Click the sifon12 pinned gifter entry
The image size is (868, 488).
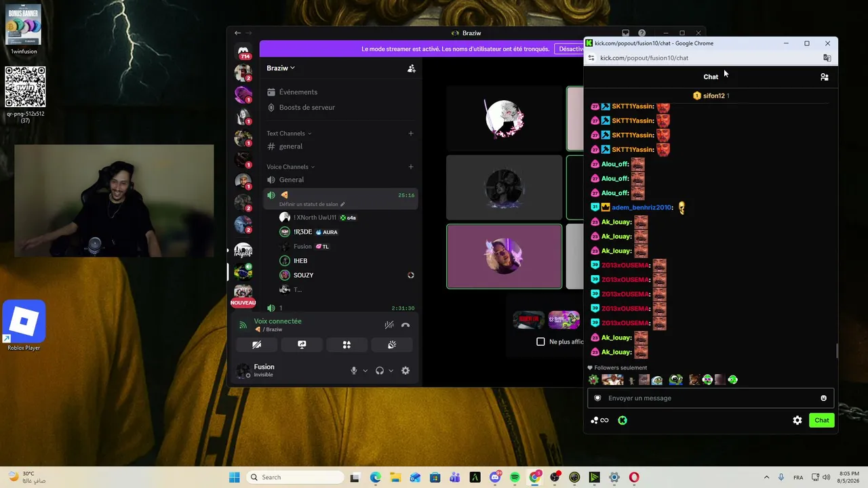tap(711, 96)
